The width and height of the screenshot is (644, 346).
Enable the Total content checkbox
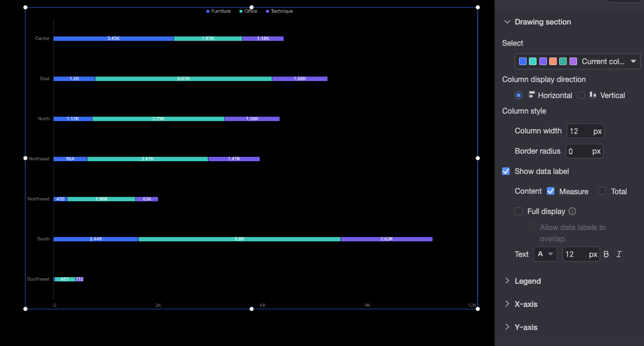point(602,191)
